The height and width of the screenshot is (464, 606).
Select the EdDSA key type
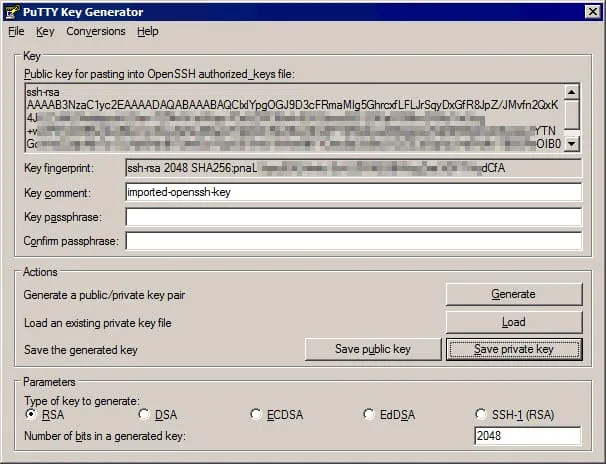click(x=369, y=414)
